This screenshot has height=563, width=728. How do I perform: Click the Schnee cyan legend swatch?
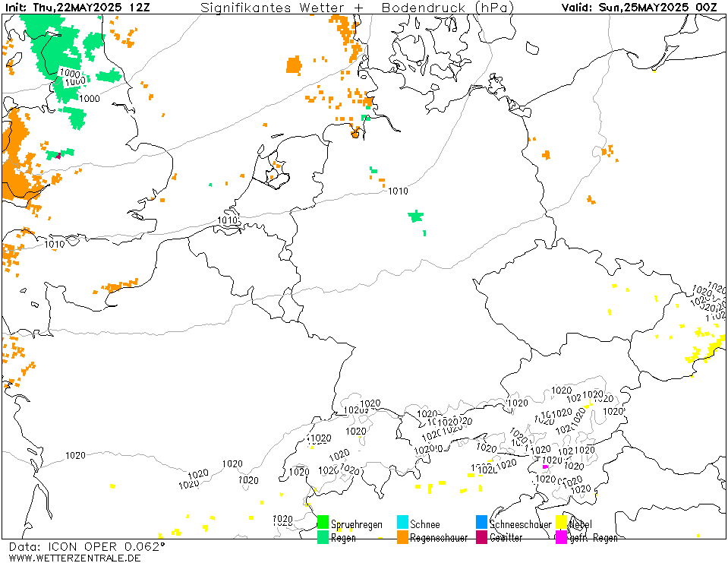(402, 522)
